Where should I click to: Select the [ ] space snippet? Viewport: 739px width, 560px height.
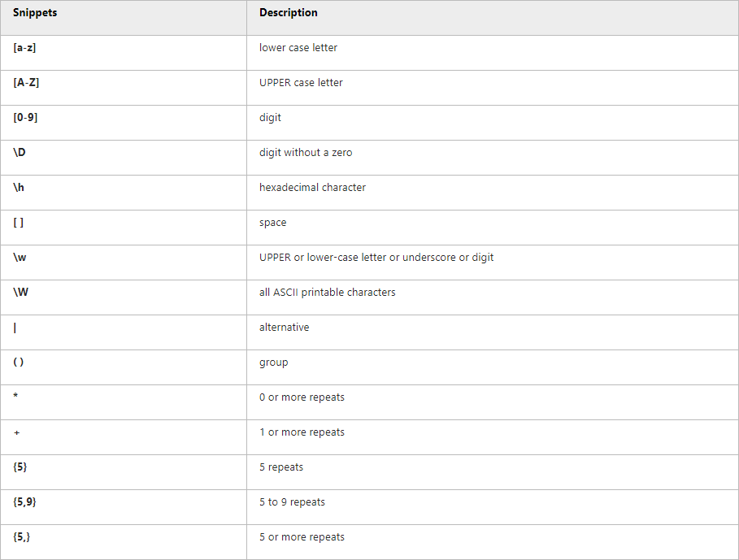(19, 223)
